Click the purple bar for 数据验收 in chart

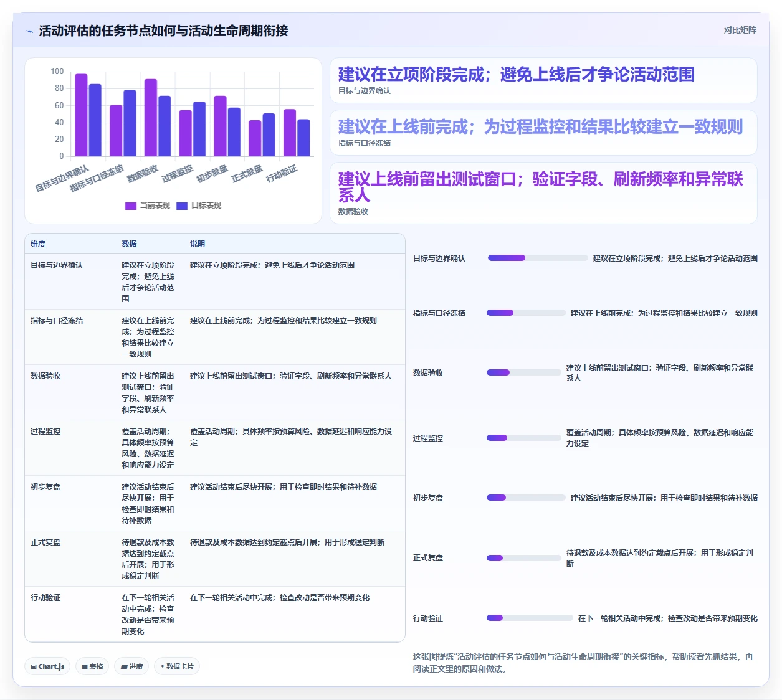pyautogui.click(x=151, y=118)
